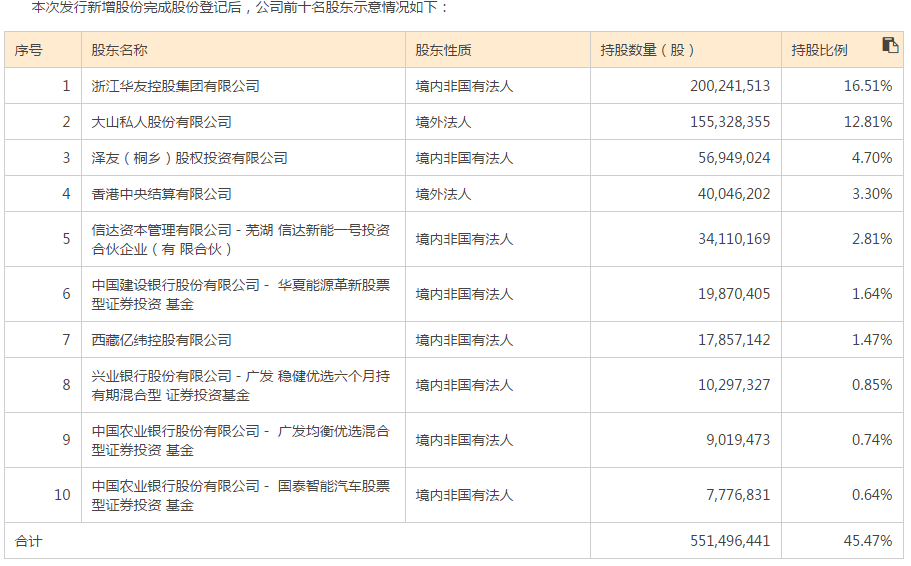The height and width of the screenshot is (566, 911).
Task: Click 境外法人 in the 香港中央结算 row
Action: coord(443,194)
